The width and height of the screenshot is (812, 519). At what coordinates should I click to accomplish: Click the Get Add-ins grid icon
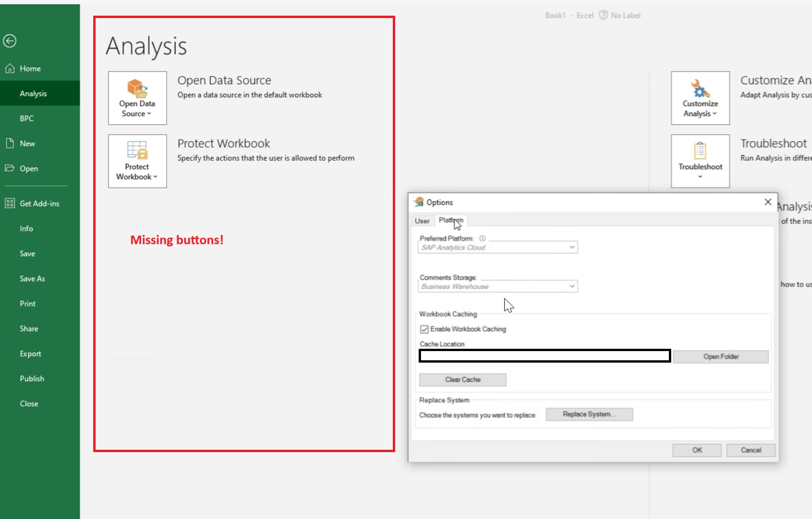pyautogui.click(x=10, y=203)
